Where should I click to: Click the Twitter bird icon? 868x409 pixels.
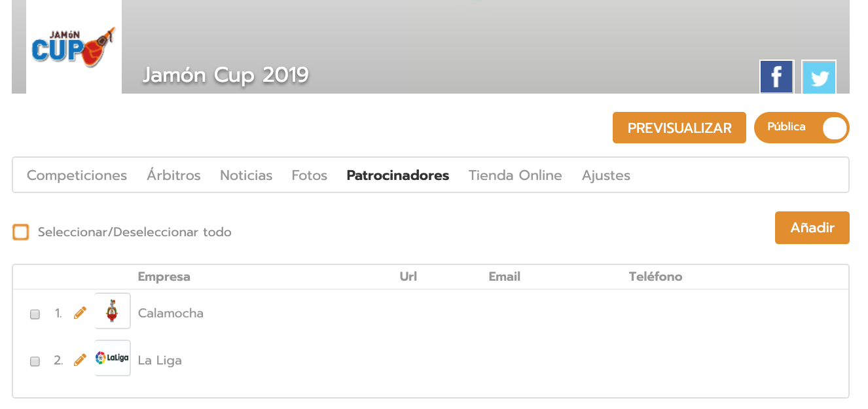pyautogui.click(x=819, y=77)
